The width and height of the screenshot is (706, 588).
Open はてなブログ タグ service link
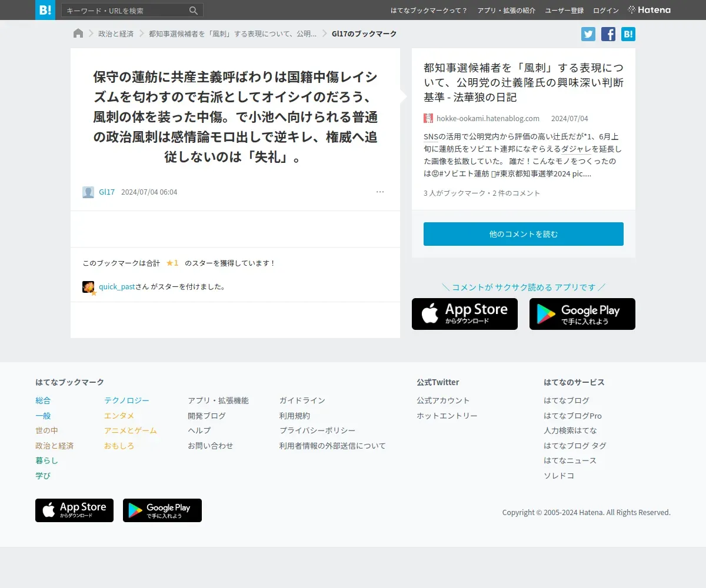click(575, 446)
